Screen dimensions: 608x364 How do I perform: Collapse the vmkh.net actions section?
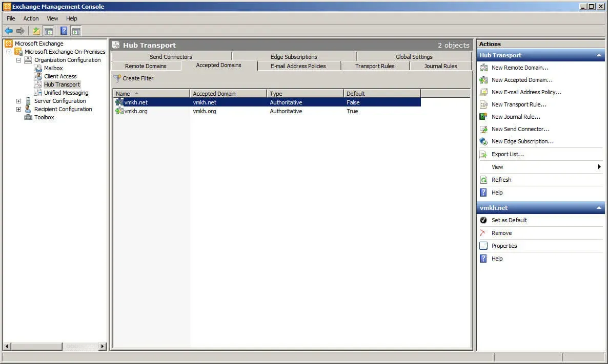coord(599,208)
